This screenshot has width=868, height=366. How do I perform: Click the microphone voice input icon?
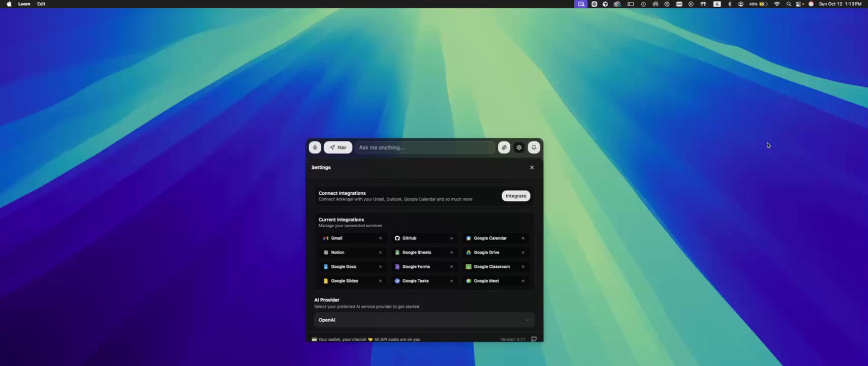click(x=315, y=147)
